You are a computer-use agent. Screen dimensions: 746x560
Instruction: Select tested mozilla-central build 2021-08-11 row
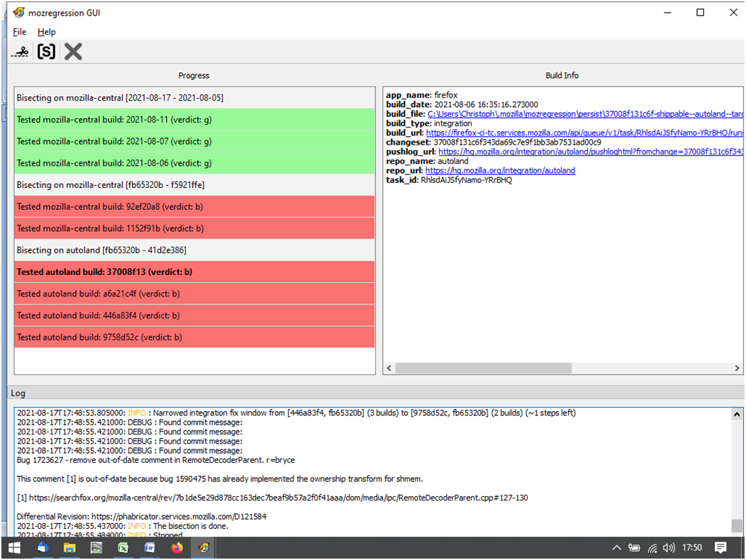(194, 120)
